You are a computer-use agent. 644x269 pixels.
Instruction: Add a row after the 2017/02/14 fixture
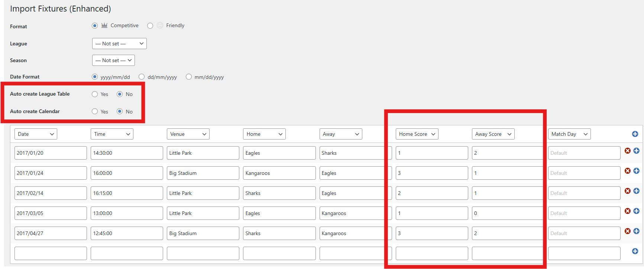pos(636,191)
